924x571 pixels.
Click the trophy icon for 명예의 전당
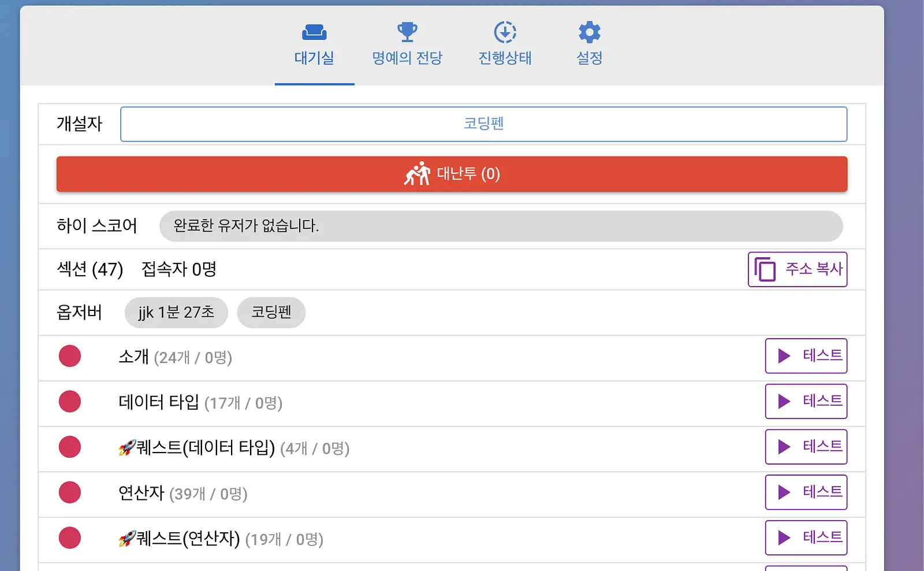coord(407,32)
